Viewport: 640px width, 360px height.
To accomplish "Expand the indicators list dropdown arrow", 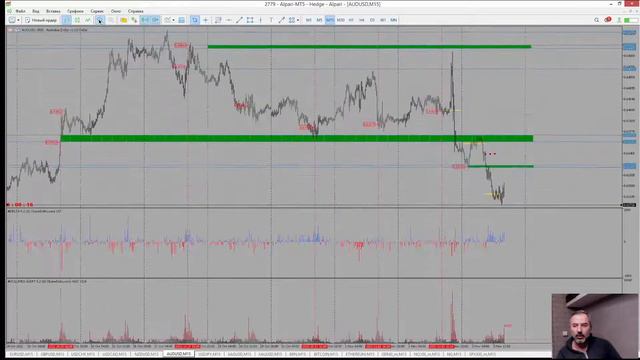I will 173,20.
